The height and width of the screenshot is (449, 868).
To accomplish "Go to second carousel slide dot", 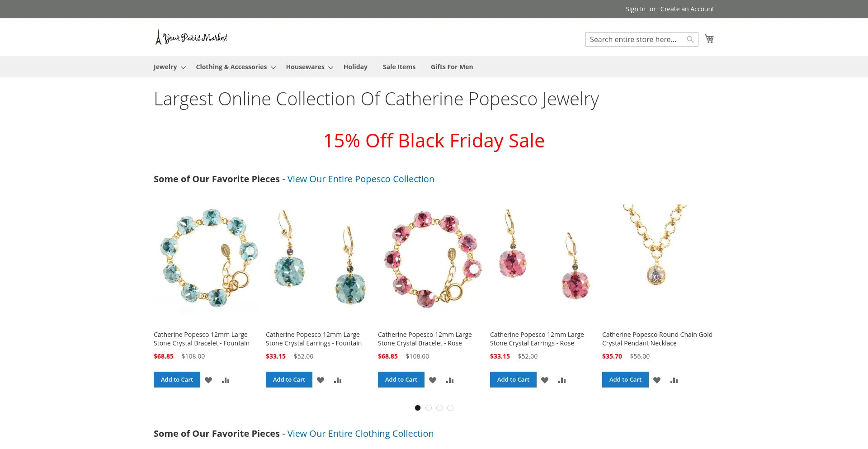I will click(429, 408).
